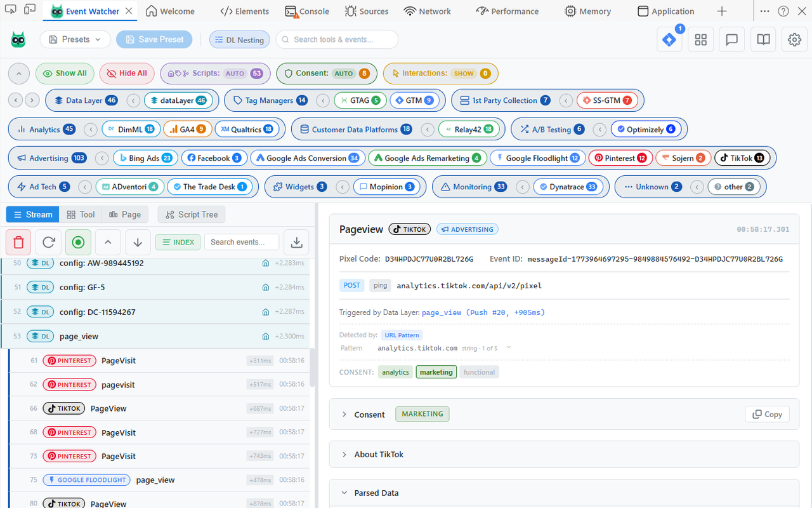The height and width of the screenshot is (508, 812).
Task: Expand the About TikTok section
Action: pos(344,455)
